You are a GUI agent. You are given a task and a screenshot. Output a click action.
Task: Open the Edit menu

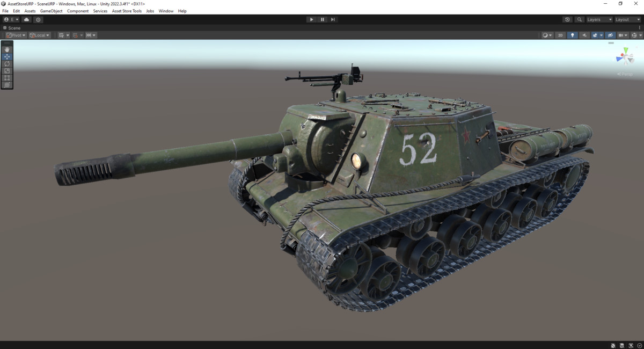click(17, 11)
